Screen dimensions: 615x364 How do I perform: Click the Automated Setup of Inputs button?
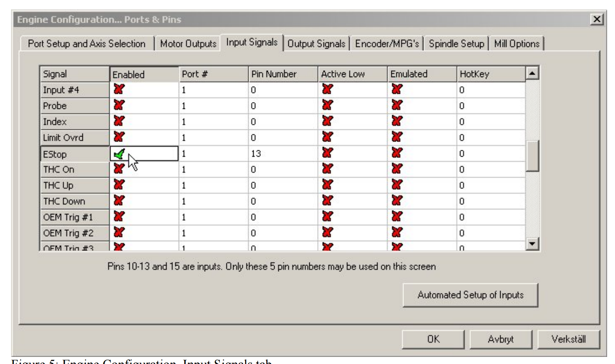pyautogui.click(x=470, y=295)
